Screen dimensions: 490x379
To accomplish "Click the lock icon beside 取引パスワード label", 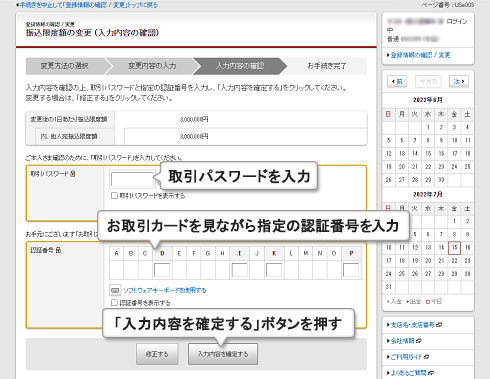I will 73,174.
